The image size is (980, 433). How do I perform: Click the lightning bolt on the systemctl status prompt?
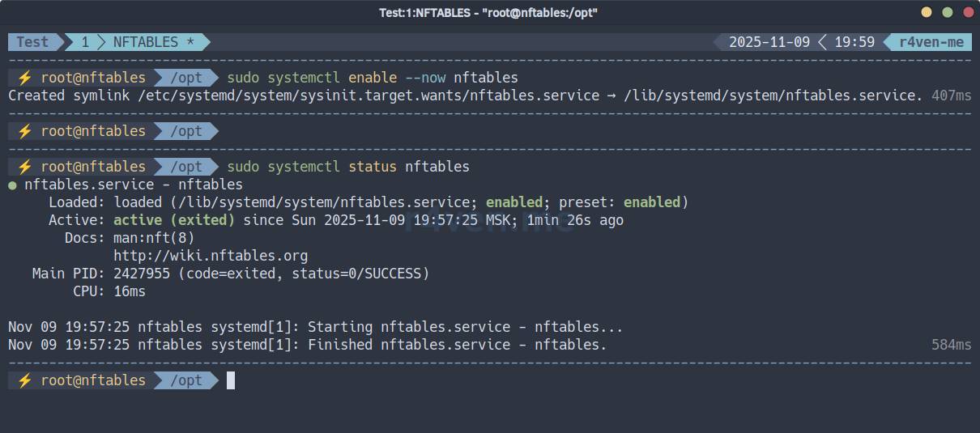(x=24, y=167)
